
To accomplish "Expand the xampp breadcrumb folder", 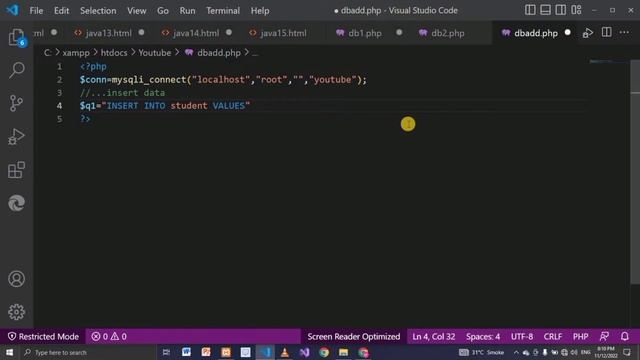I will click(76, 53).
